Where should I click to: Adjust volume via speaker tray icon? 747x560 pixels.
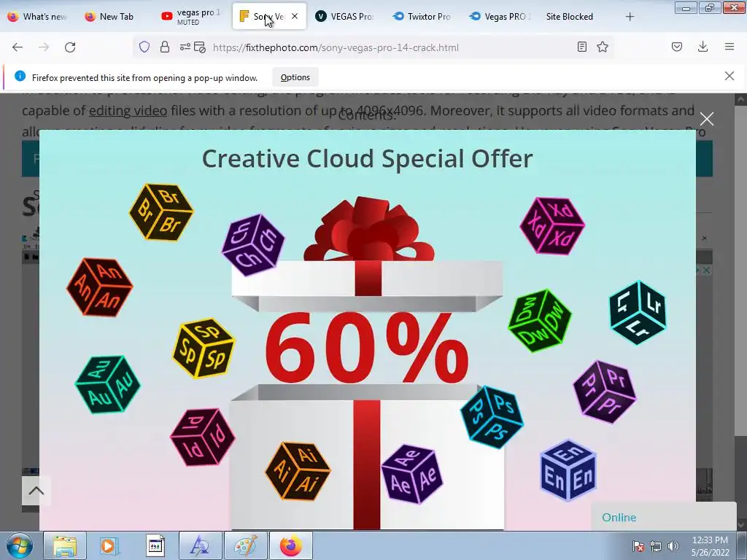pos(673,546)
